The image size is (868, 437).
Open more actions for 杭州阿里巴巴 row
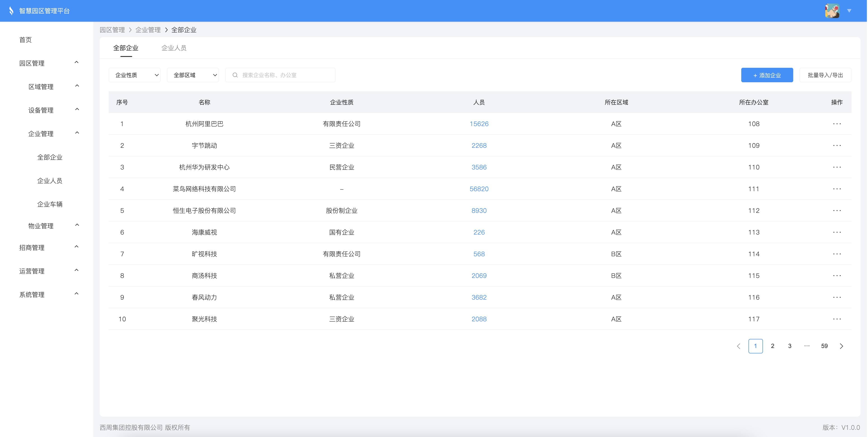(837, 124)
